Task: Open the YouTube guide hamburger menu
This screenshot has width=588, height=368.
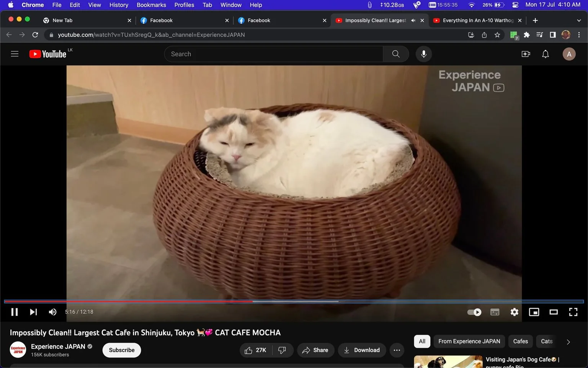Action: click(15, 54)
